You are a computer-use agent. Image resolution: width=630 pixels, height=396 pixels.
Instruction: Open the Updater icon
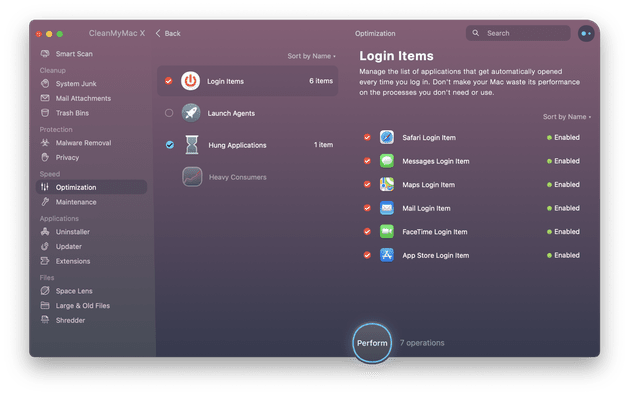(x=45, y=246)
